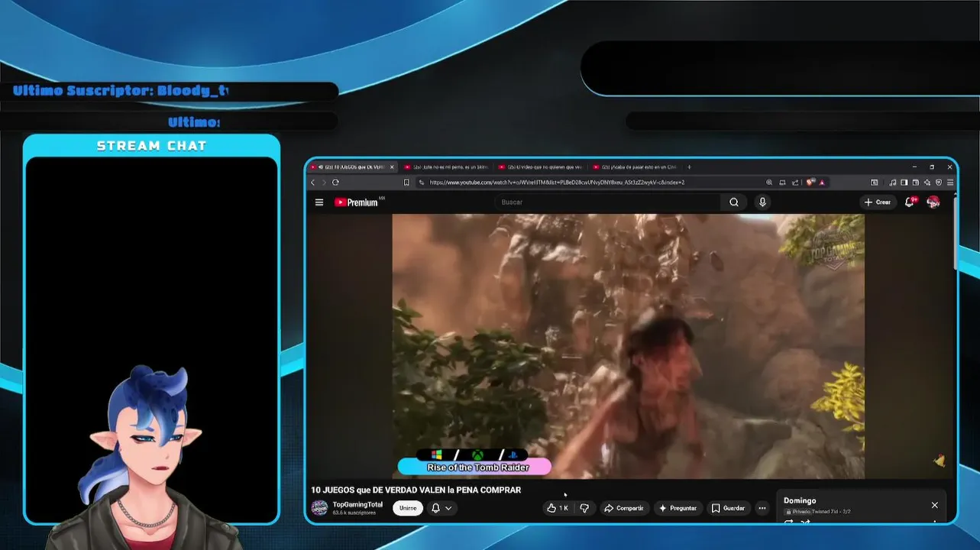Click the Brave Rewards triangle icon
980x550 pixels.
point(822,183)
